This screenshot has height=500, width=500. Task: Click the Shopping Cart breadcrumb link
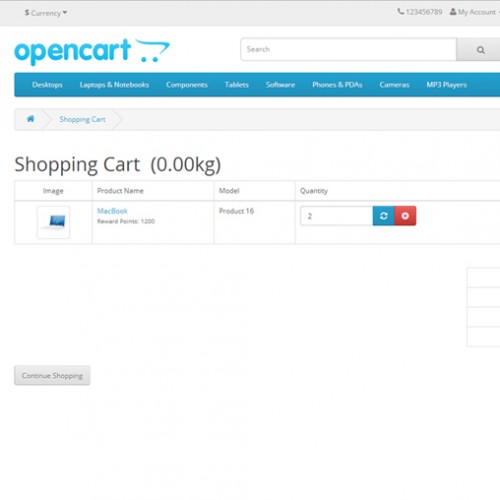point(82,119)
